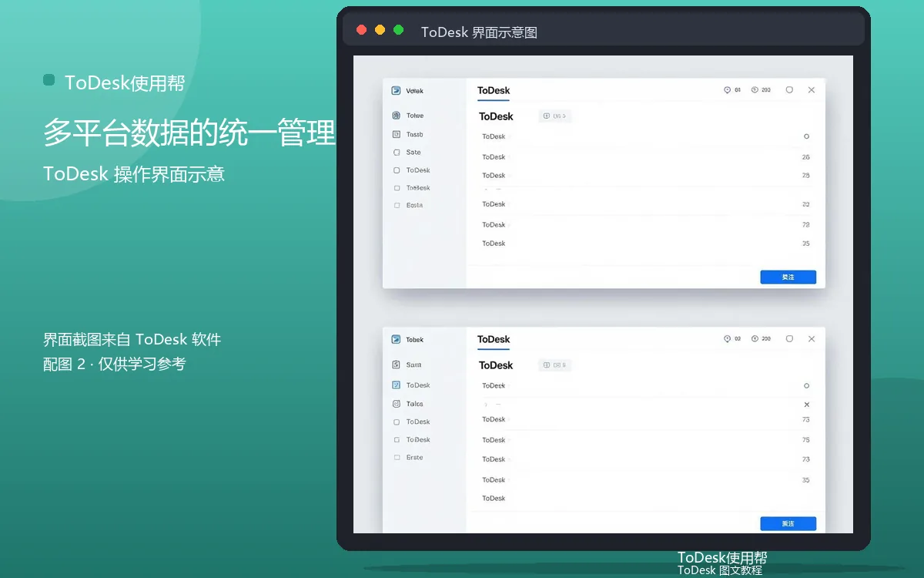This screenshot has width=924, height=578.
Task: Click the pin icon labeled 02
Action: coord(727,339)
